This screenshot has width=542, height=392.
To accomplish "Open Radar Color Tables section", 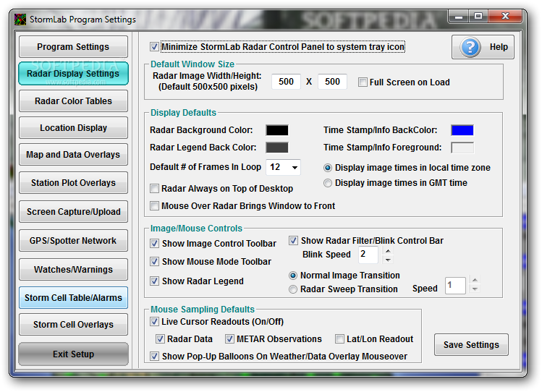I will point(73,101).
